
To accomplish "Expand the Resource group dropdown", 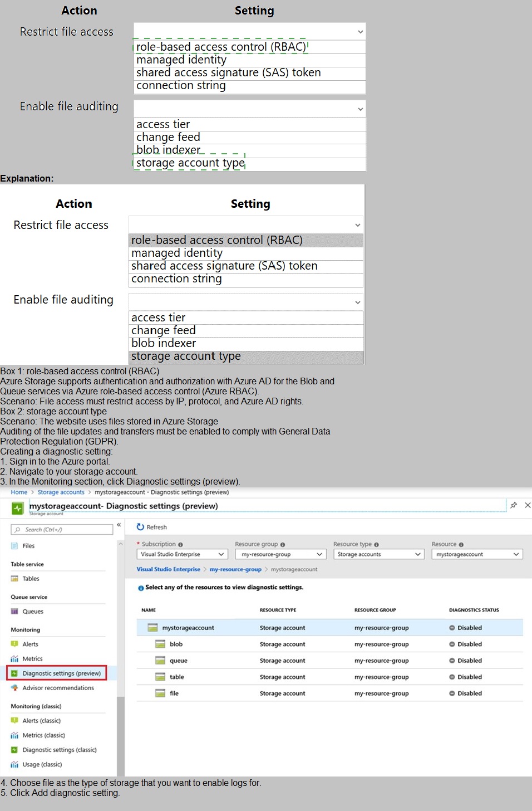I will click(280, 554).
